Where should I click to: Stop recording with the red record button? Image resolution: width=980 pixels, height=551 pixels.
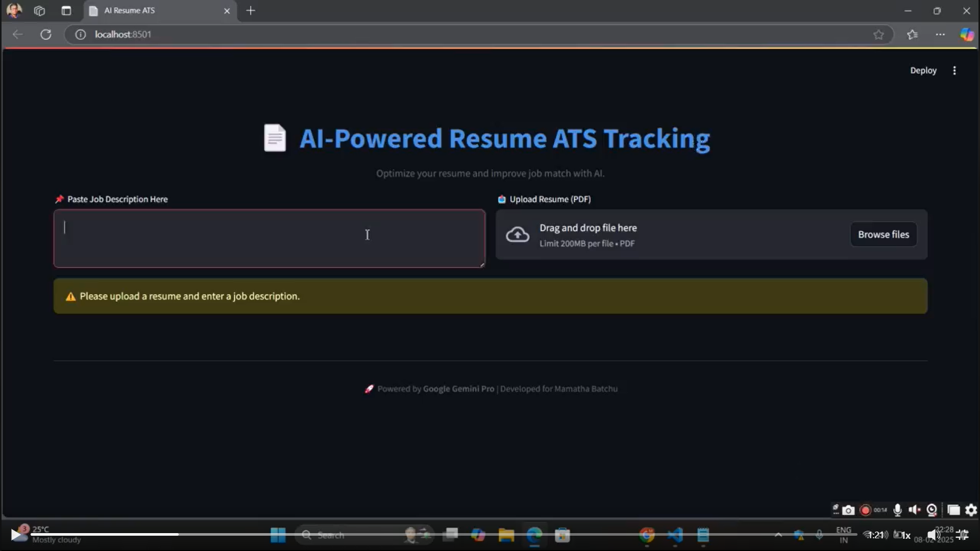(x=865, y=510)
